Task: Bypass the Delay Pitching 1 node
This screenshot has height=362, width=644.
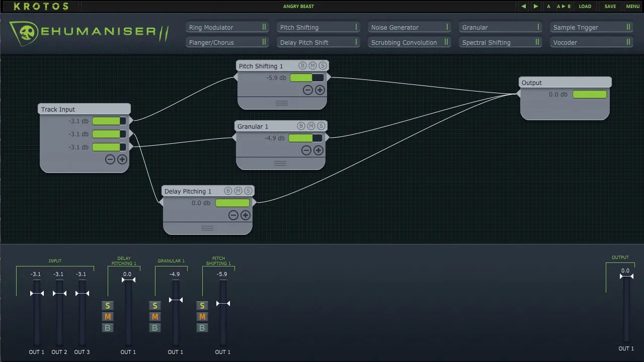Action: [x=227, y=191]
